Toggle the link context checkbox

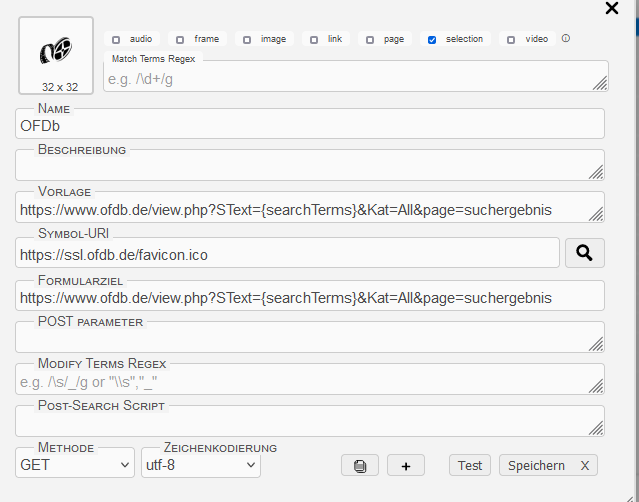click(313, 40)
